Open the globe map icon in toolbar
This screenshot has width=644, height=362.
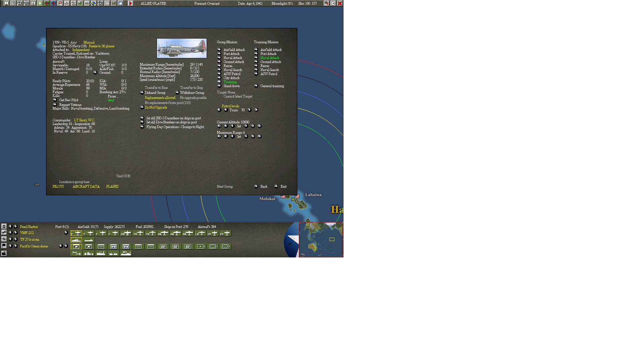pos(93,3)
